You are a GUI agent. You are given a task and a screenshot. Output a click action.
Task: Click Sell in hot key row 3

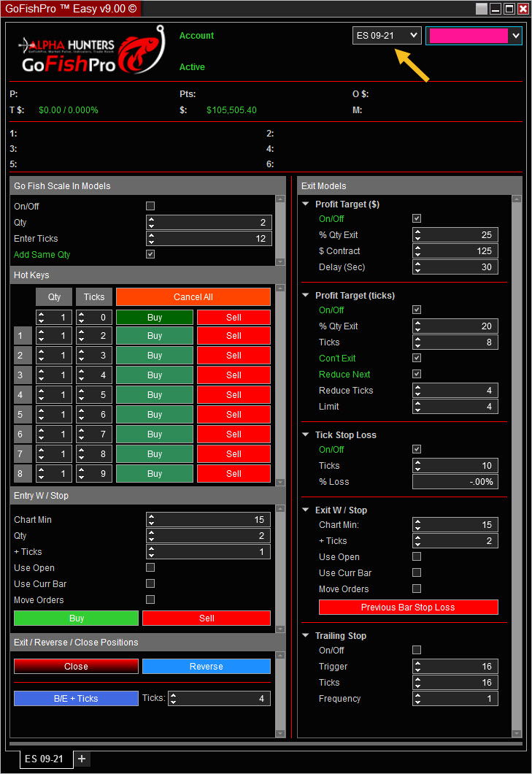234,375
